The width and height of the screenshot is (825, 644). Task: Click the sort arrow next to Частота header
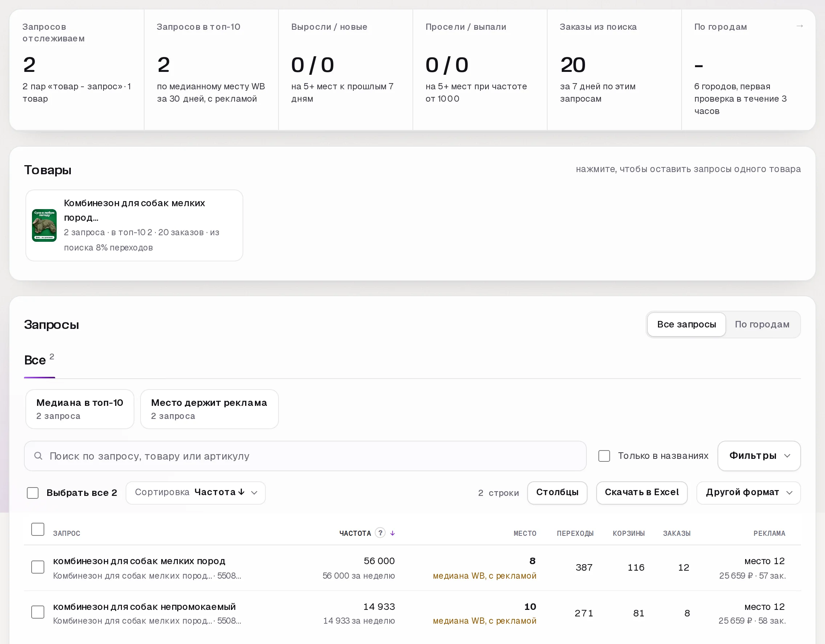coord(393,533)
